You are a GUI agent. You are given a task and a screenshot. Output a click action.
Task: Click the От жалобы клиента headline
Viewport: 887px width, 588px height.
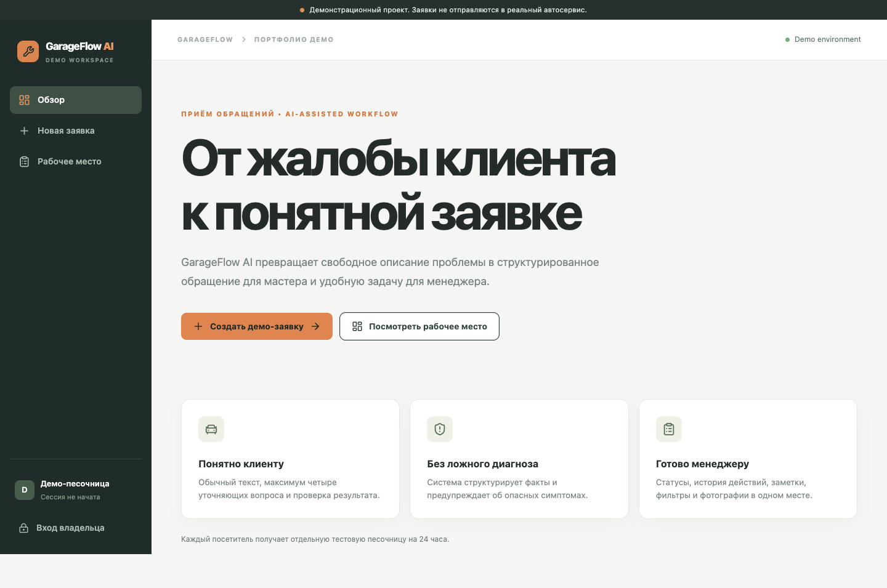click(x=398, y=159)
